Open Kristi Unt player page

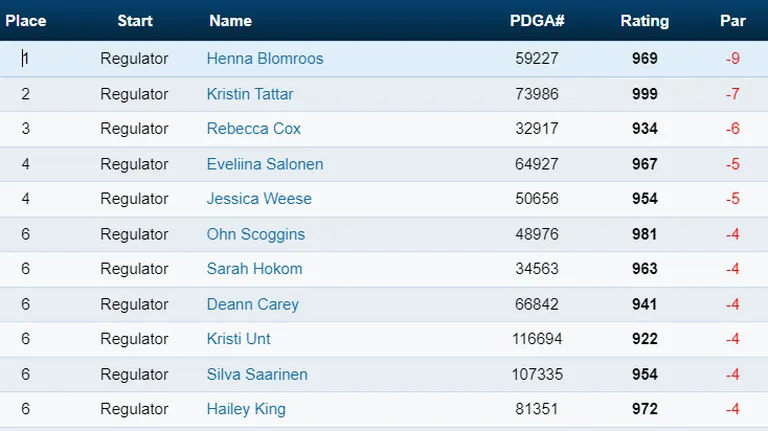[x=239, y=339]
